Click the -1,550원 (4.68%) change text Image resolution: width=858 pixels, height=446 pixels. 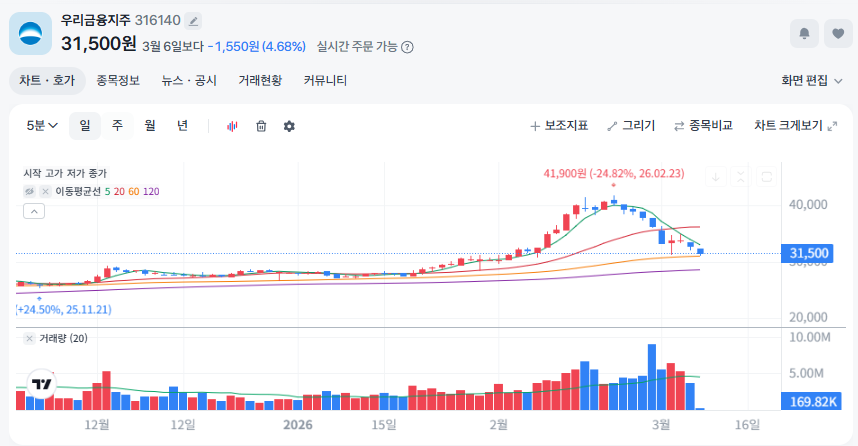click(x=257, y=47)
